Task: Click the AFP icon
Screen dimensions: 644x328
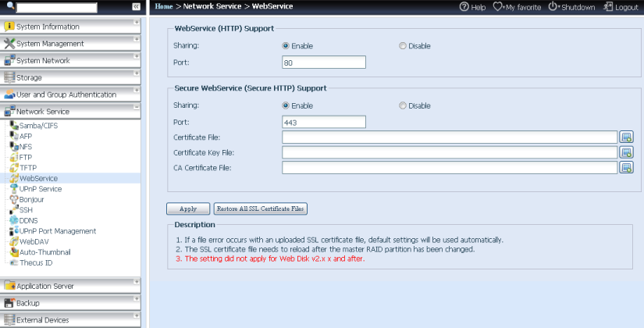Action: 14,136
